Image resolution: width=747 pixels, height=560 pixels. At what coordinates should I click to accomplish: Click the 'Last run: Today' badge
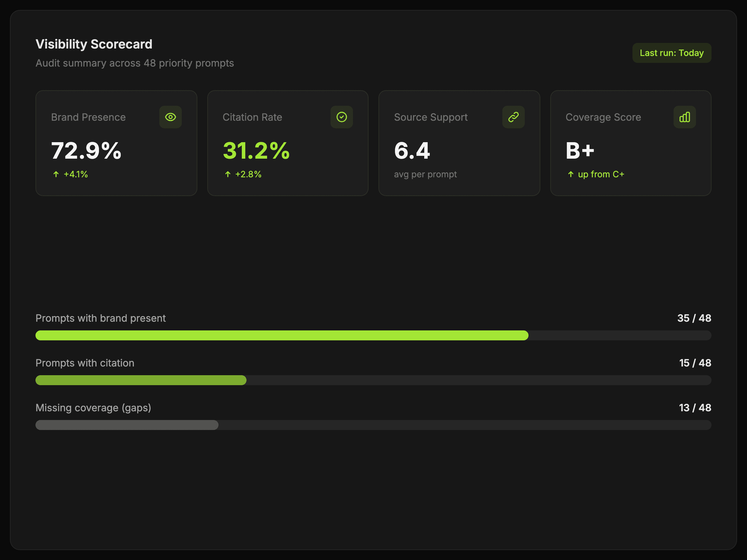click(x=671, y=53)
